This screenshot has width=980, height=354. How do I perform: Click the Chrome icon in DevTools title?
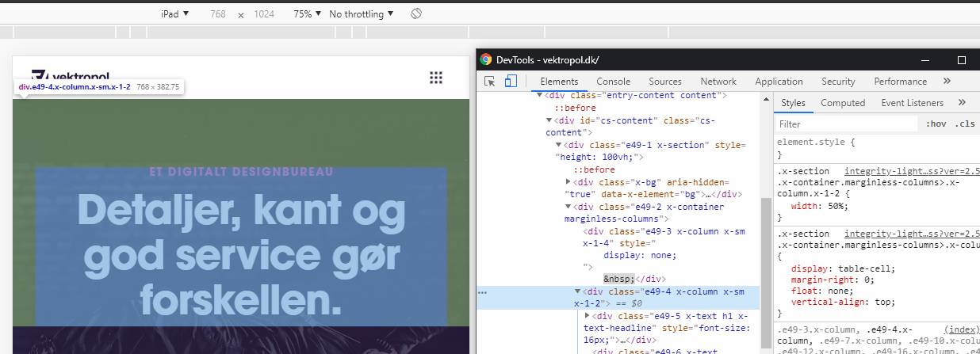[486, 59]
